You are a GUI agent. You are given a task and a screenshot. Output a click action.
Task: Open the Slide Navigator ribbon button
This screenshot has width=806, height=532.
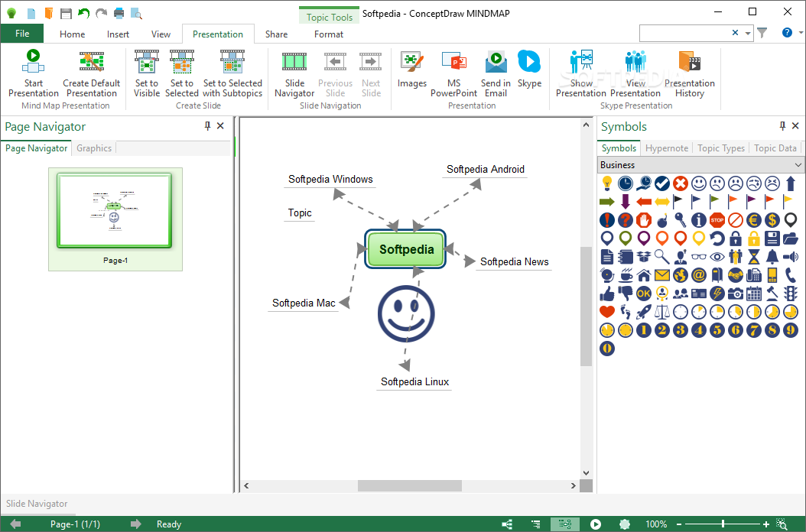(x=294, y=73)
